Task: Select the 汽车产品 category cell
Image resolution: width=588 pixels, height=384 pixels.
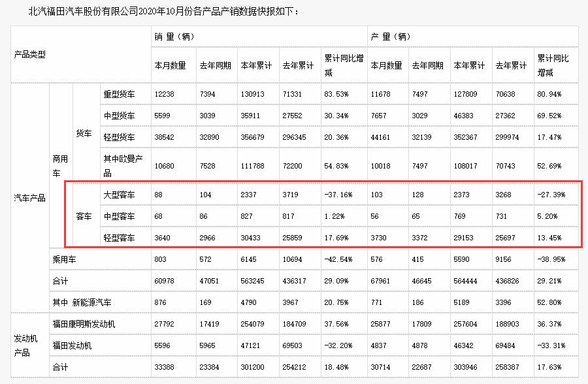Action: [x=29, y=198]
